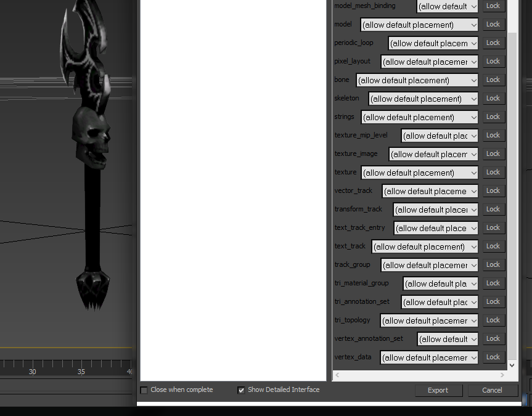Click the horizontal scrollbar left arrow
The image size is (532, 416).
coord(337,375)
